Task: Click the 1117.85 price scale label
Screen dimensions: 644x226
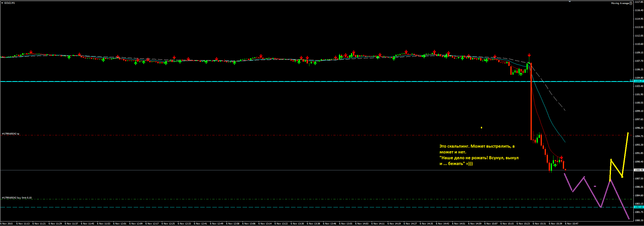Action: click(639, 2)
